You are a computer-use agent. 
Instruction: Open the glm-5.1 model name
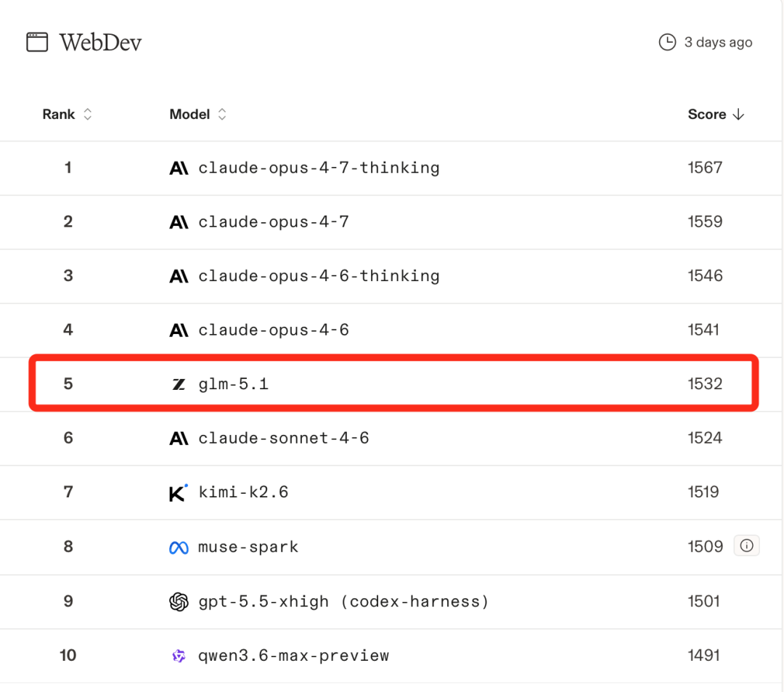pyautogui.click(x=234, y=384)
